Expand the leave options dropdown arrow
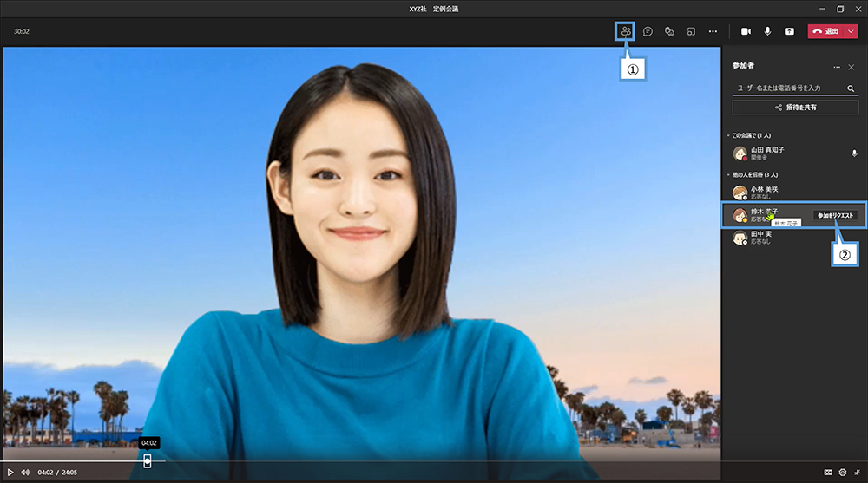This screenshot has width=868, height=483. (x=851, y=31)
